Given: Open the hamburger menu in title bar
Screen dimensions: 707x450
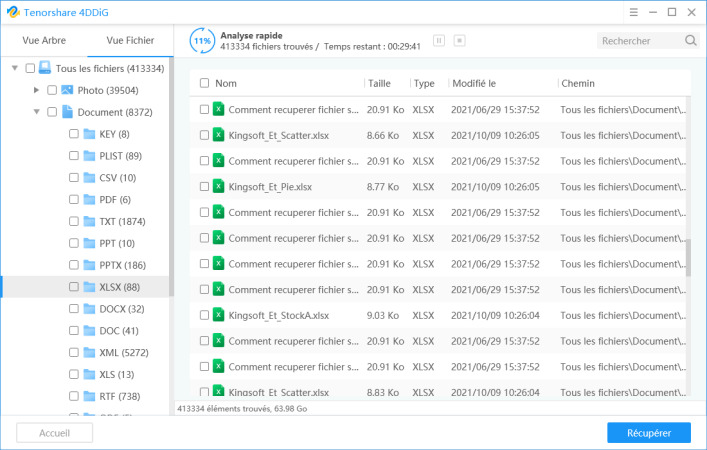Looking at the screenshot, I should [x=634, y=12].
